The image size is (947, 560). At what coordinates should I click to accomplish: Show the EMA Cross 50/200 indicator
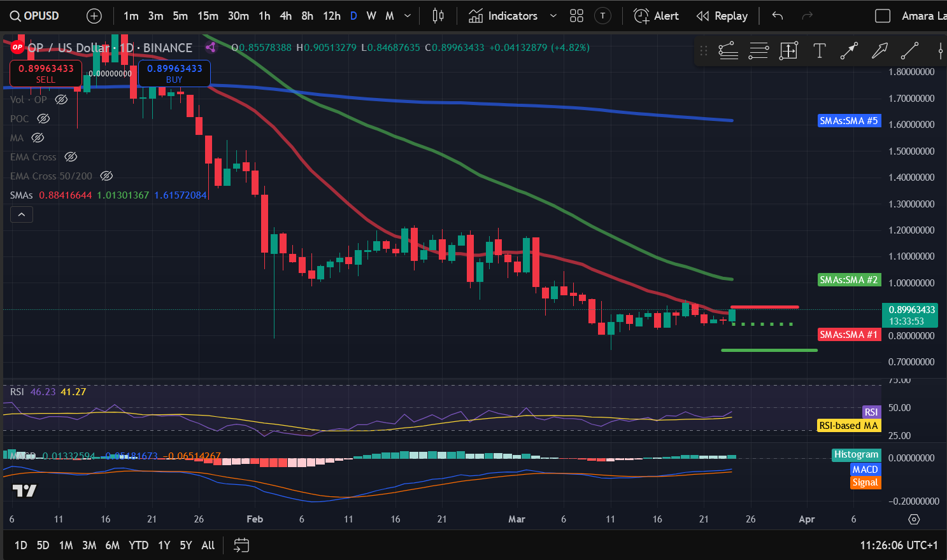pyautogui.click(x=106, y=176)
